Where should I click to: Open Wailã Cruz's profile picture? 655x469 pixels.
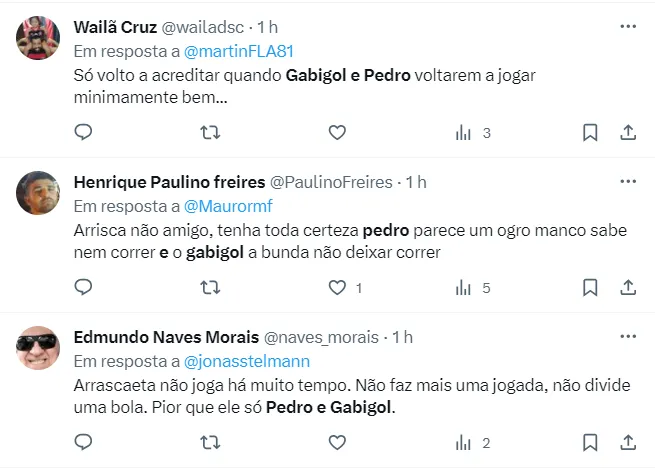pyautogui.click(x=38, y=38)
